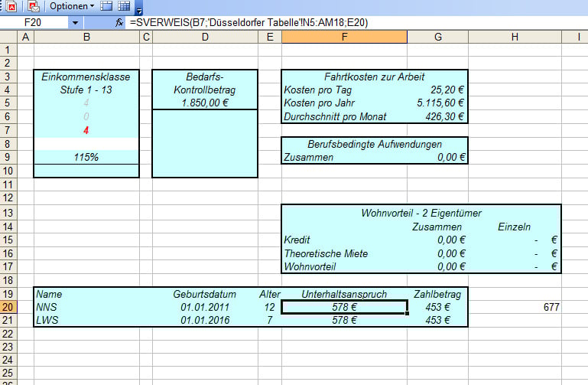Select highlighted column F header
The height and width of the screenshot is (385, 588).
coord(344,37)
